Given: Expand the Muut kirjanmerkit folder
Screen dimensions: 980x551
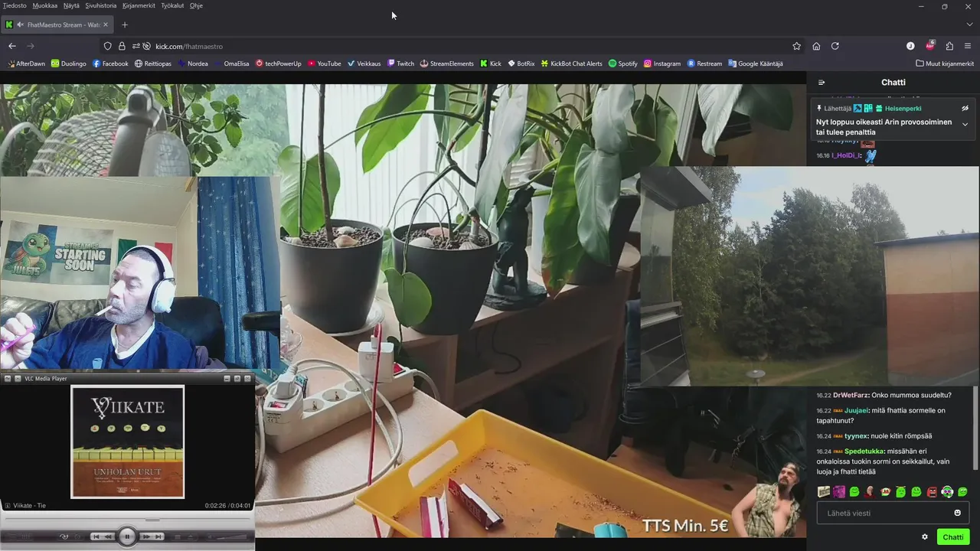Looking at the screenshot, I should (x=945, y=64).
